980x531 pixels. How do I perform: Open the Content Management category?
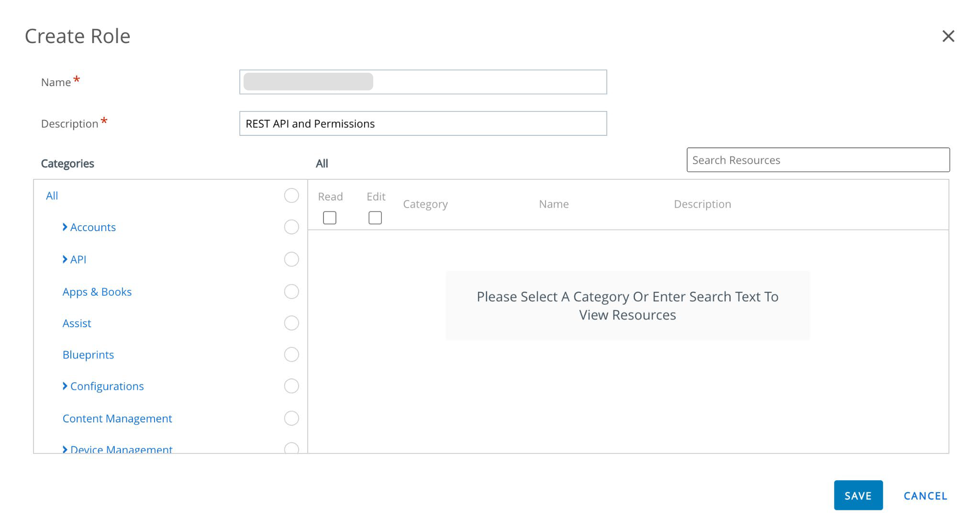[x=117, y=419]
